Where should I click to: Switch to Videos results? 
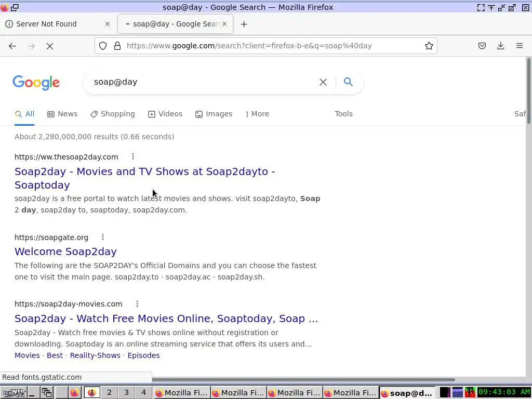coord(165,114)
